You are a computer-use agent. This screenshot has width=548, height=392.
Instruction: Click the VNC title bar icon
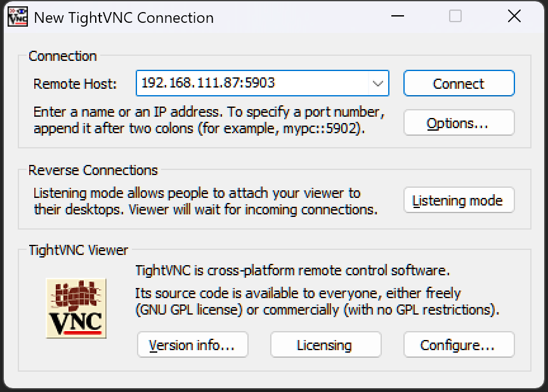point(18,16)
